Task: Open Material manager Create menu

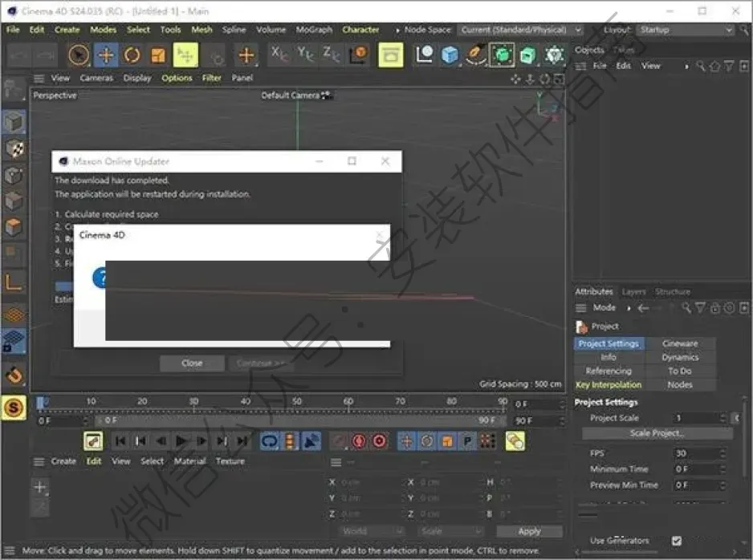Action: click(x=63, y=461)
